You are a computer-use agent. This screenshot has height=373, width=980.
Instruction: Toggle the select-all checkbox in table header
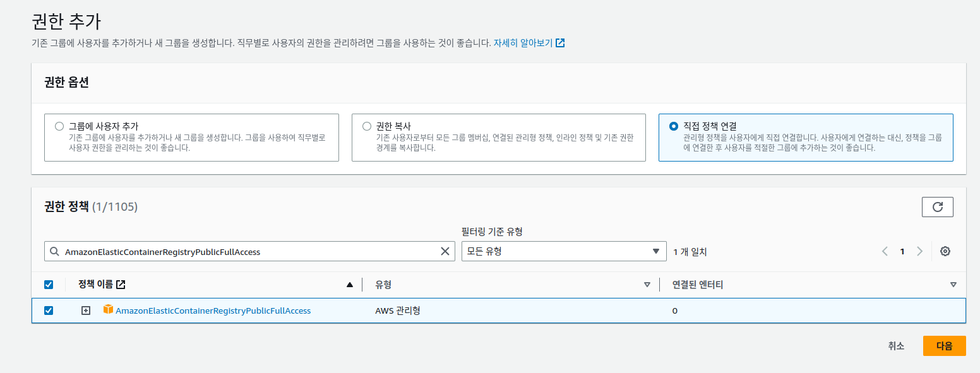[x=49, y=285]
